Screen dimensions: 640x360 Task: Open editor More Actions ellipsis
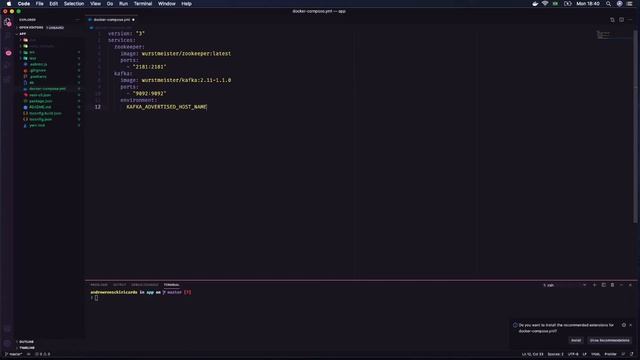[630, 20]
